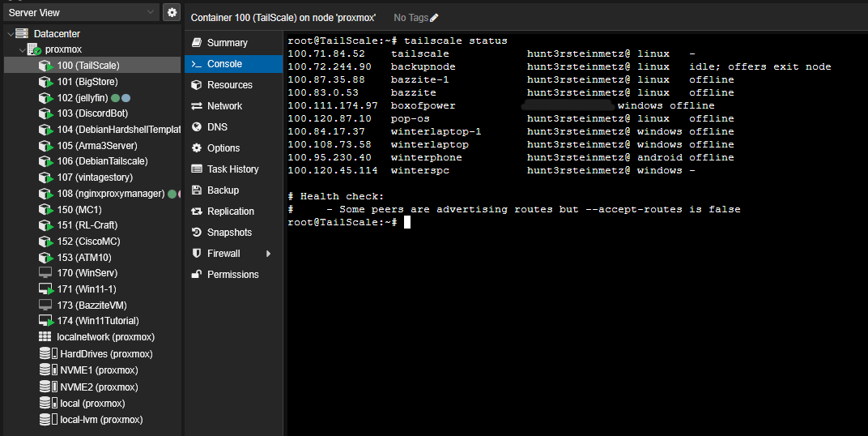This screenshot has width=868, height=436.
Task: Click container icon for 151 (RL-Craft)
Action: click(x=46, y=225)
